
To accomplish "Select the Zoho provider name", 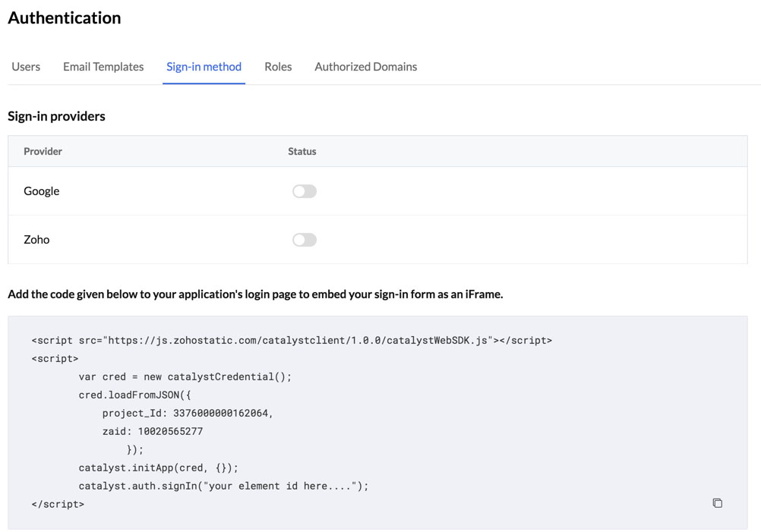I will (36, 240).
